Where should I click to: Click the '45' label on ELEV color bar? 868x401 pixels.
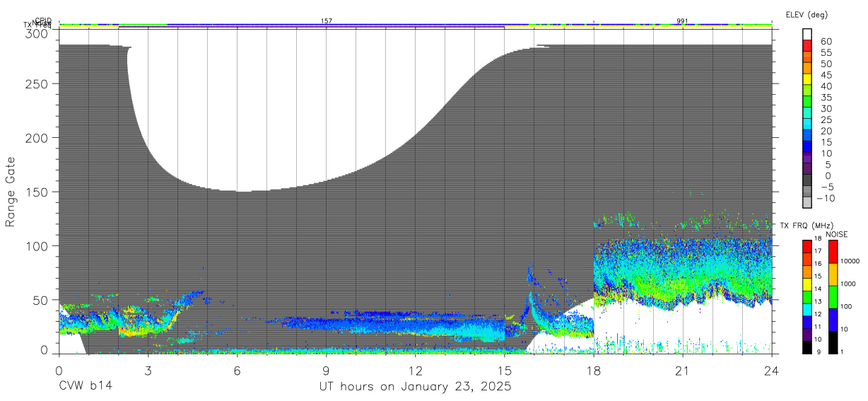point(826,75)
